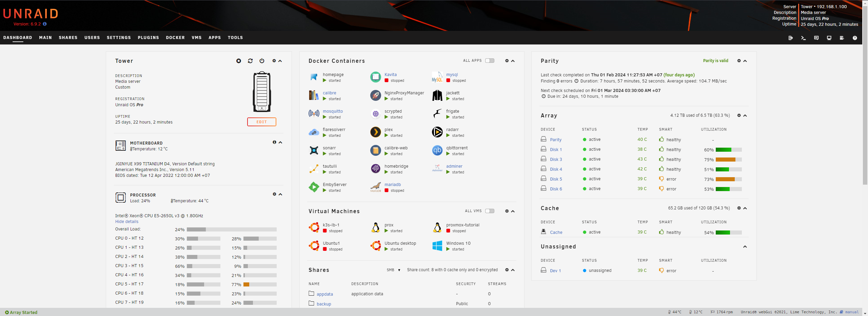
Task: Click the homebridge container icon
Action: click(x=376, y=169)
